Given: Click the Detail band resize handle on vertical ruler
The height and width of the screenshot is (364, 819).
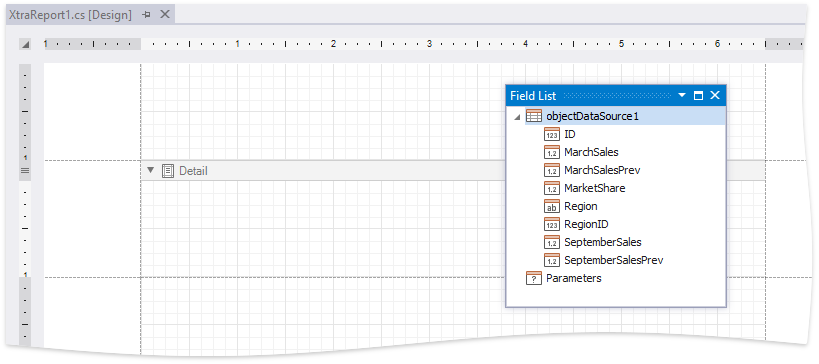Looking at the screenshot, I should [x=25, y=170].
